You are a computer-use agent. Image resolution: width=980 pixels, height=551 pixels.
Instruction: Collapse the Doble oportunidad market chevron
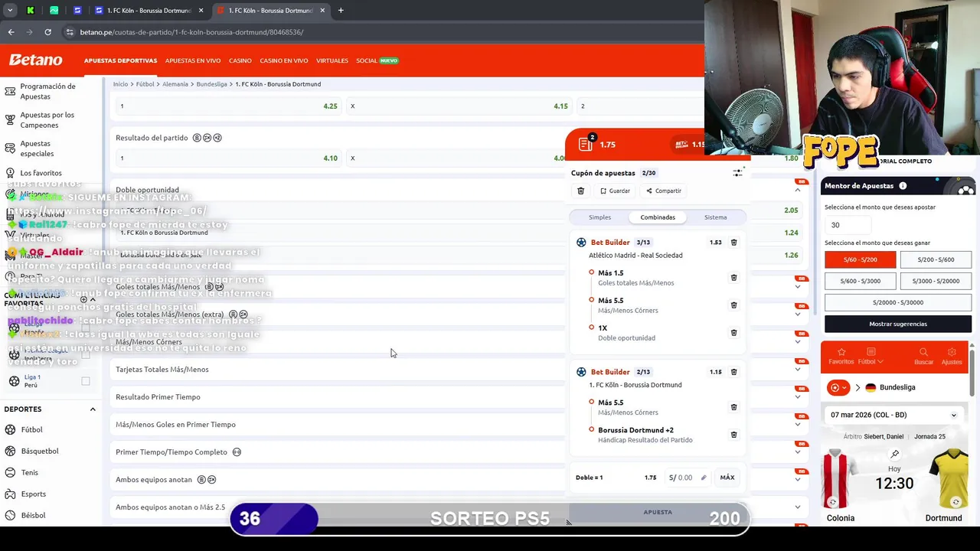click(x=798, y=190)
